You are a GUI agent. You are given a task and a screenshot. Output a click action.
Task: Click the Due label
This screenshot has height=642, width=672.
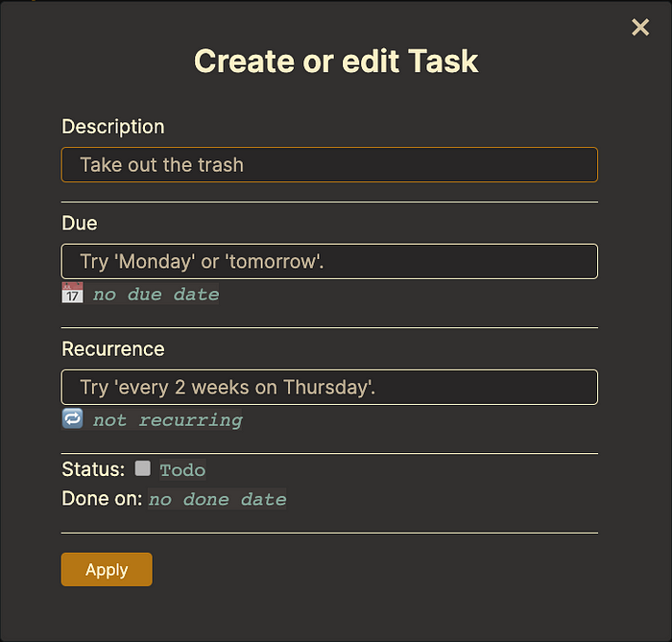pyautogui.click(x=80, y=224)
